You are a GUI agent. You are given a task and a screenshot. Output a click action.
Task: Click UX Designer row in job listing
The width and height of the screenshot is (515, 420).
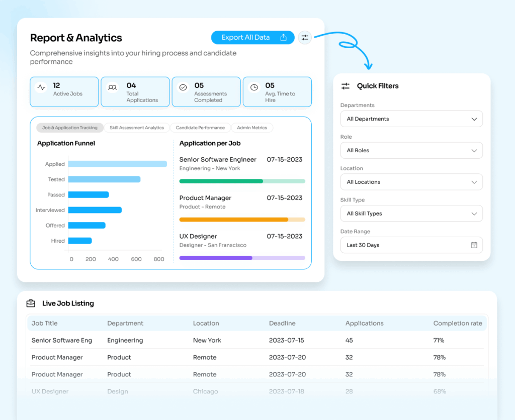(x=50, y=391)
